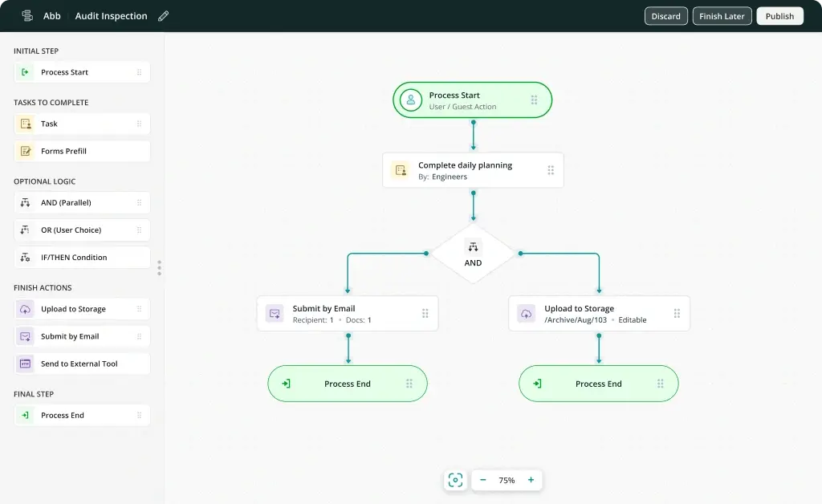
Task: Click the Send to External Tool icon
Action: pyautogui.click(x=25, y=364)
